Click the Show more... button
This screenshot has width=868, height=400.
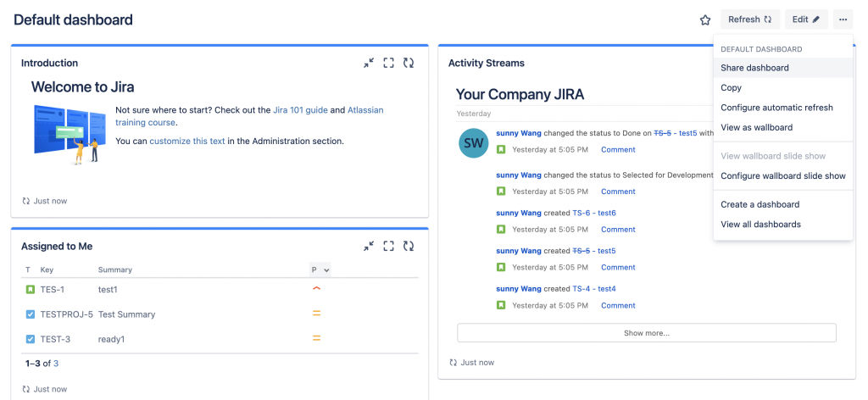pyautogui.click(x=647, y=333)
